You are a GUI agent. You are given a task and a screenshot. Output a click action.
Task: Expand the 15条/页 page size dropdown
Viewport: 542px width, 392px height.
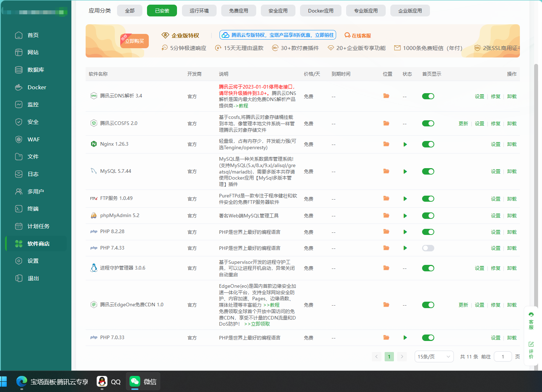click(x=434, y=357)
